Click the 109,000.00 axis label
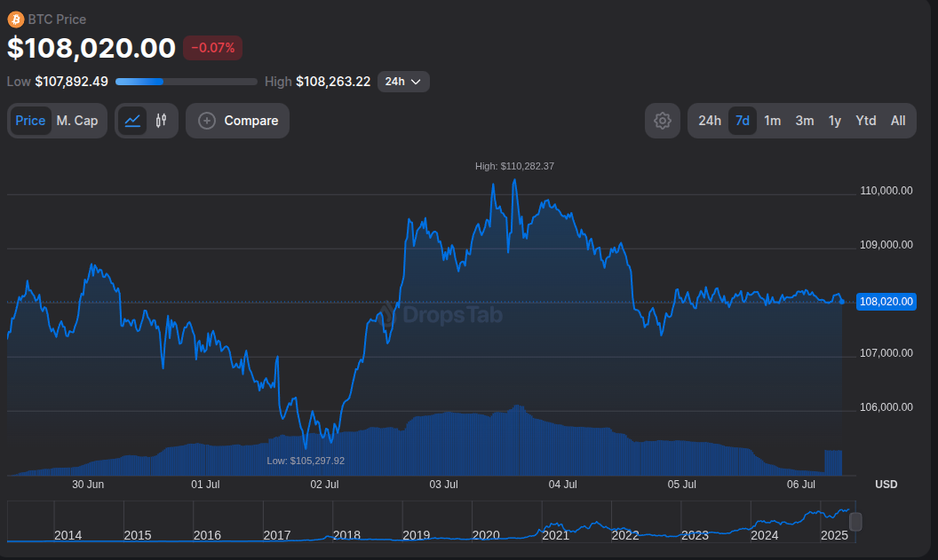 [x=886, y=245]
